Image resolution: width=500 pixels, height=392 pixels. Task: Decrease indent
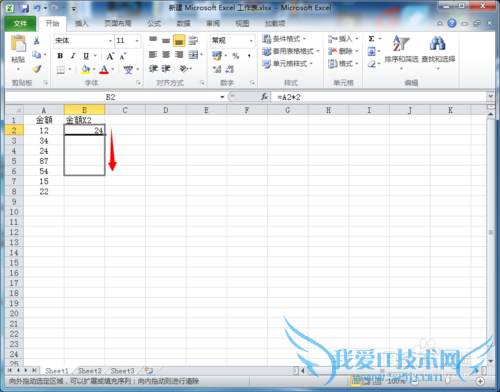(153, 69)
